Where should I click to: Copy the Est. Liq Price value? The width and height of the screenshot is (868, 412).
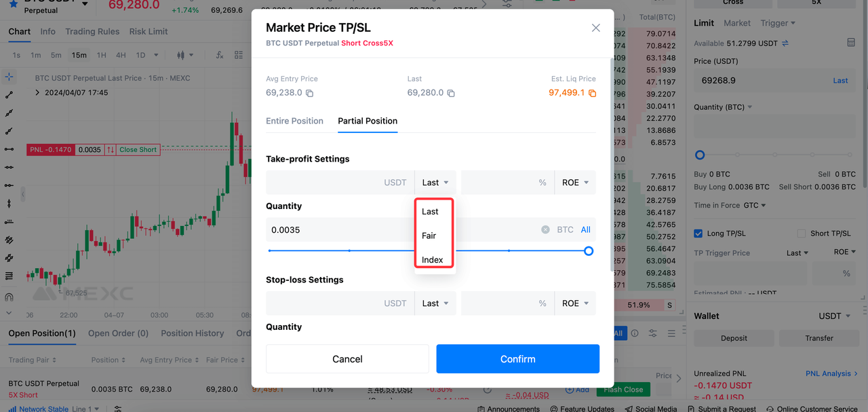tap(592, 93)
